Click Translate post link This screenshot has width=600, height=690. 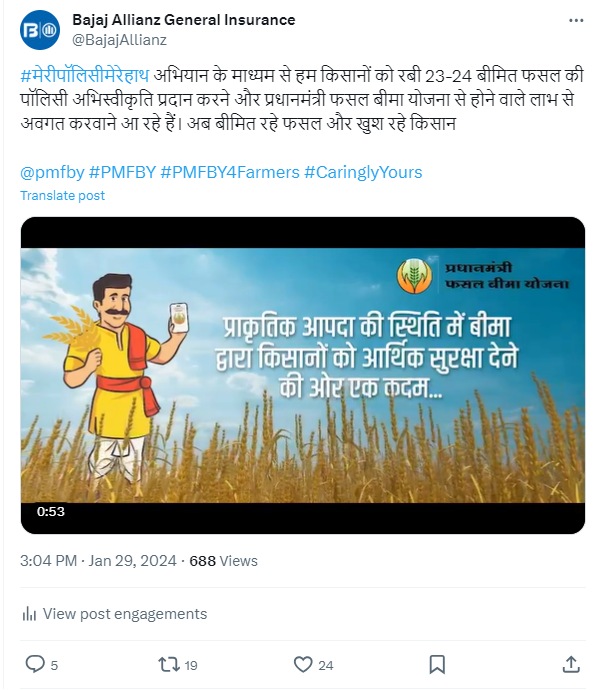pyautogui.click(x=63, y=195)
